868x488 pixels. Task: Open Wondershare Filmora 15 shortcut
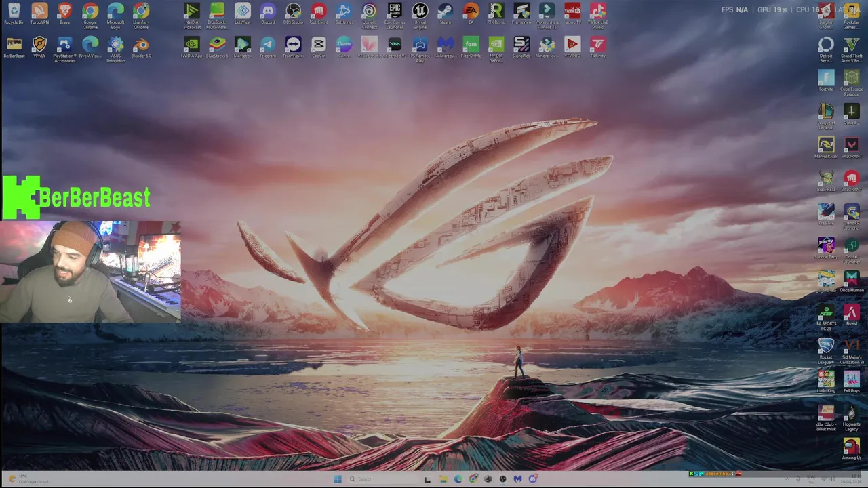(547, 16)
